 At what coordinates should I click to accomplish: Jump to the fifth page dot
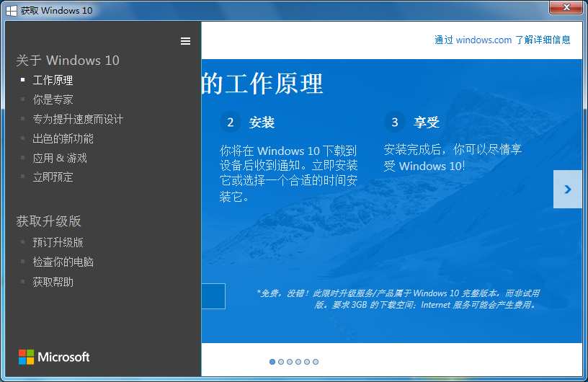tap(307, 362)
